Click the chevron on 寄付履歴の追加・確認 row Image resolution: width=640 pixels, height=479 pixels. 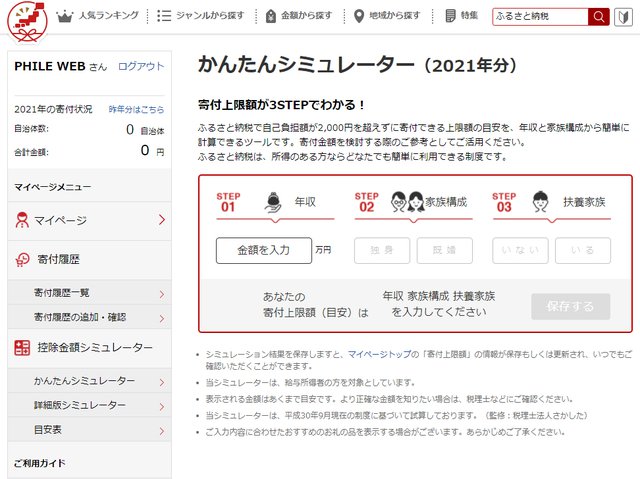pos(162,318)
